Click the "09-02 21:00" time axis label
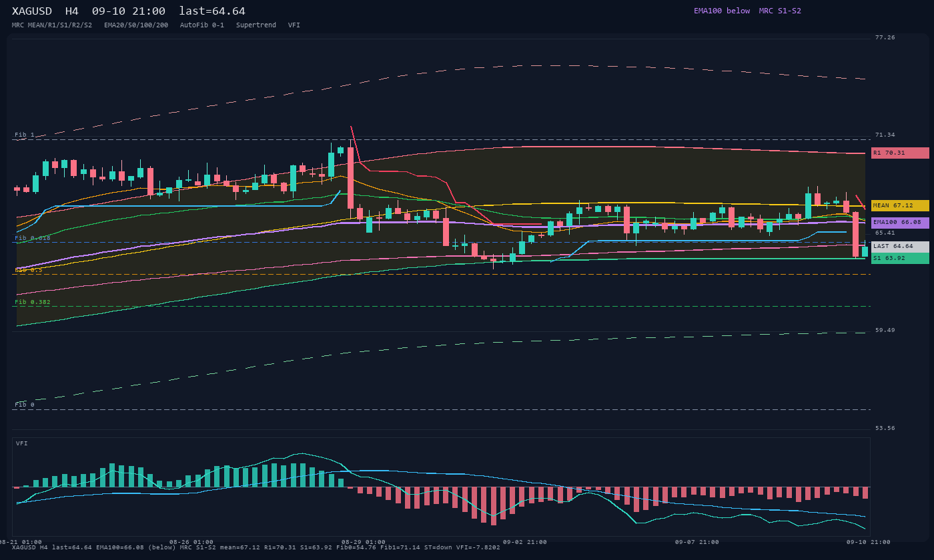This screenshot has width=934, height=560. click(x=525, y=542)
